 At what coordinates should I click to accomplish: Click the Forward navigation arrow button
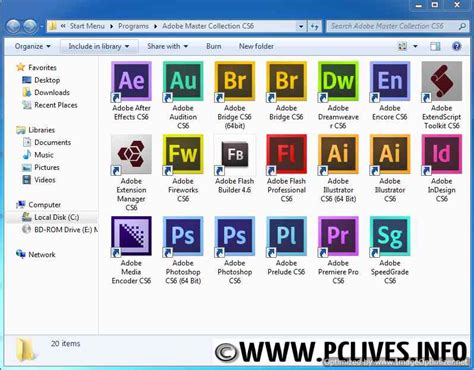[x=30, y=26]
